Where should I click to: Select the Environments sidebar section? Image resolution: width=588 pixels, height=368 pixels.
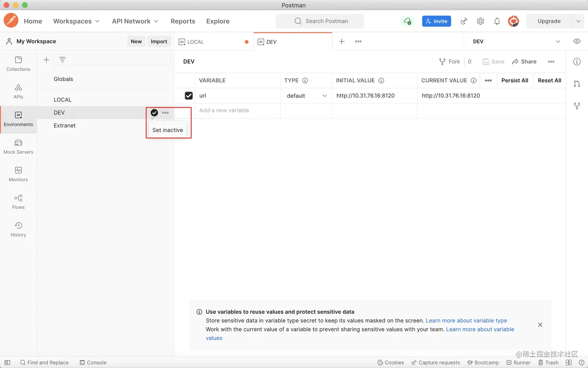point(18,119)
